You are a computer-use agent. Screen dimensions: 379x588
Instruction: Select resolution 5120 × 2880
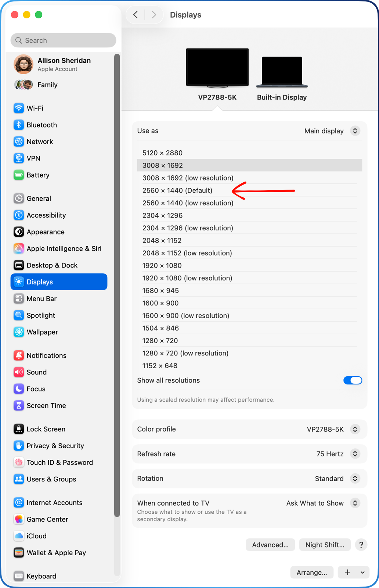coord(250,153)
